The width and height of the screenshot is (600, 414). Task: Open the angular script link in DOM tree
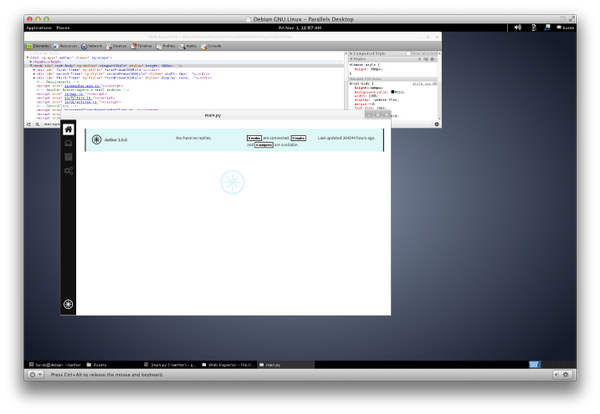(x=82, y=86)
